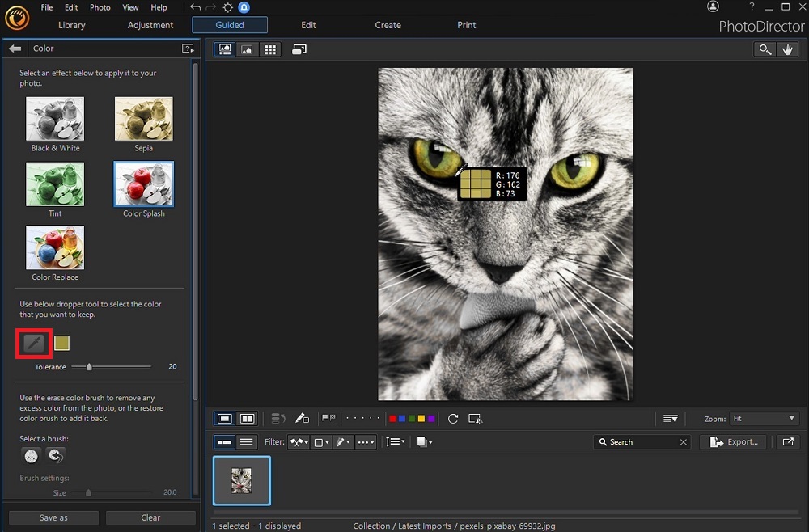Image resolution: width=809 pixels, height=532 pixels.
Task: Open the sort order dropdown
Action: 396,441
